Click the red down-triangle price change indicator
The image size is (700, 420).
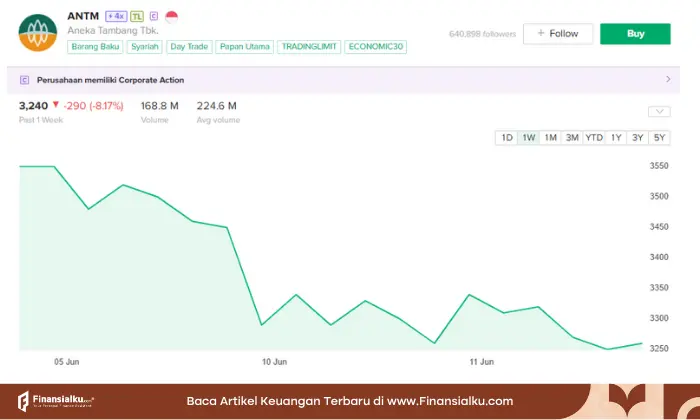click(x=56, y=104)
